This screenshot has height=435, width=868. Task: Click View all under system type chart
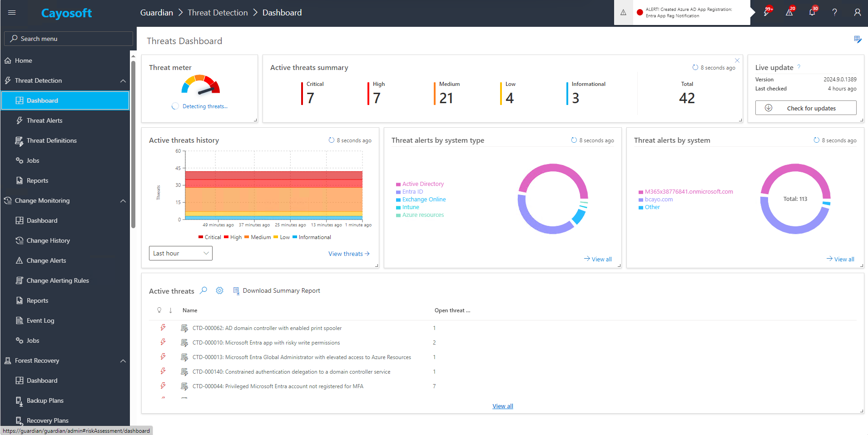(x=598, y=259)
